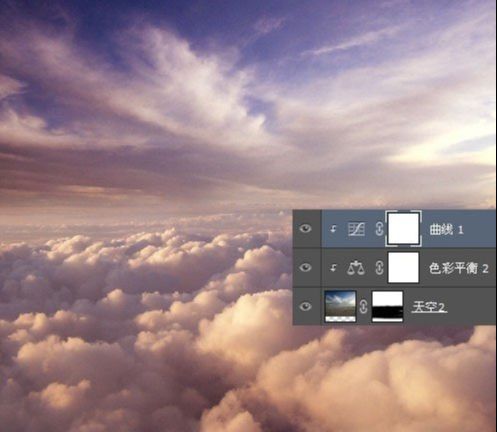Toggle visibility of the 天空2 layer

point(305,306)
